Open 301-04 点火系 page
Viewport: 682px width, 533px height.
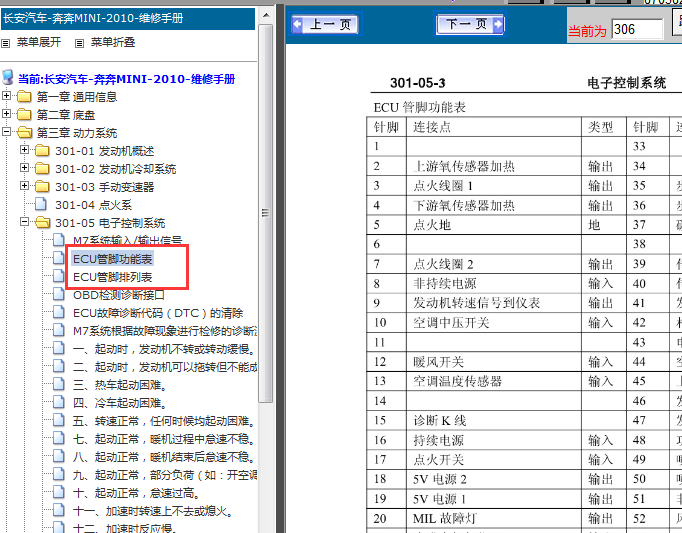pos(93,205)
